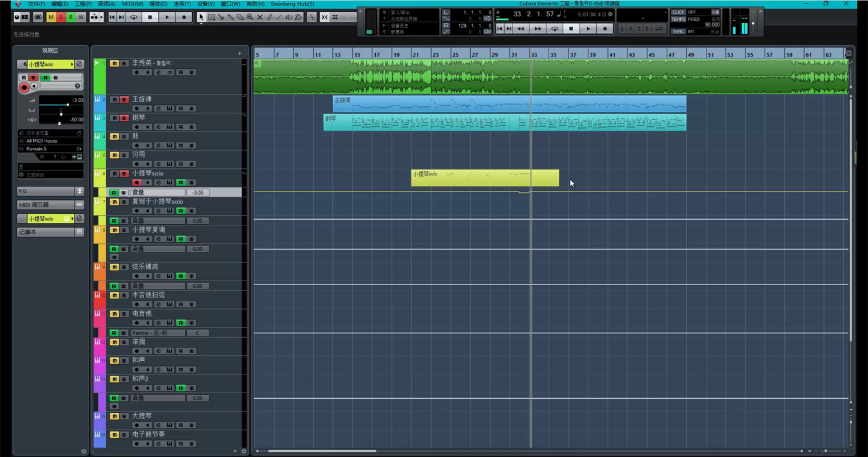This screenshot has width=868, height=457.
Task: Toggle global Solo (S) in toolbar
Action: [61, 17]
